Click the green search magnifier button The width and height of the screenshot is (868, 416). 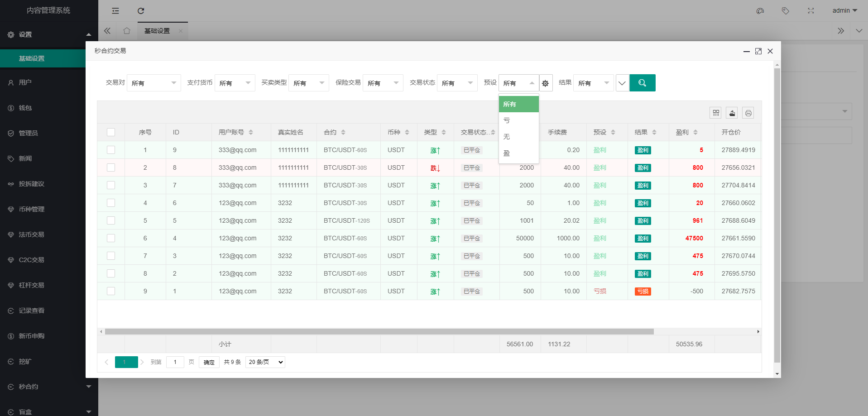pos(642,83)
